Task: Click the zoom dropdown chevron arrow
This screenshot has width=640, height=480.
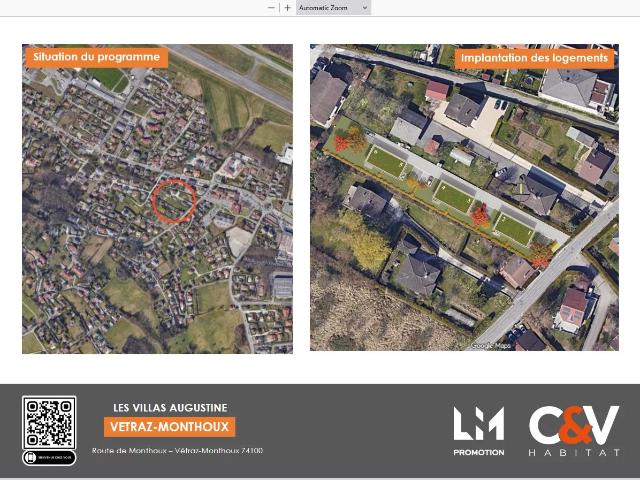Action: pyautogui.click(x=365, y=8)
